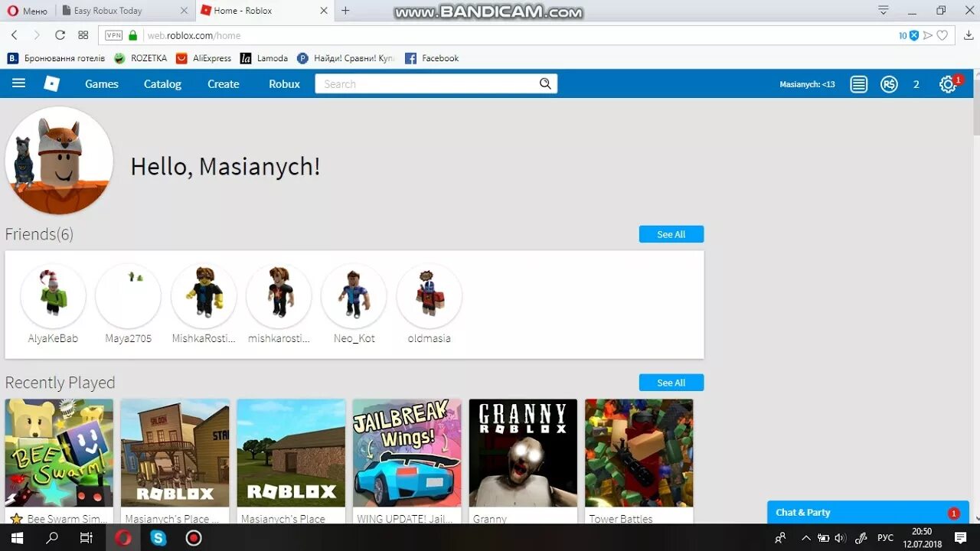The width and height of the screenshot is (980, 551).
Task: Expand the Chat & Party panel
Action: click(868, 513)
